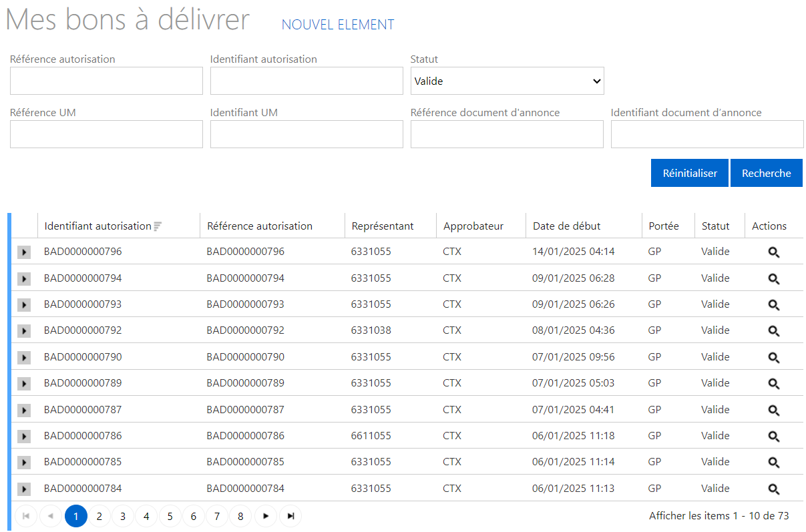This screenshot has width=806, height=532.
Task: Click search icon in BAD0000000786 row
Action: click(x=773, y=437)
